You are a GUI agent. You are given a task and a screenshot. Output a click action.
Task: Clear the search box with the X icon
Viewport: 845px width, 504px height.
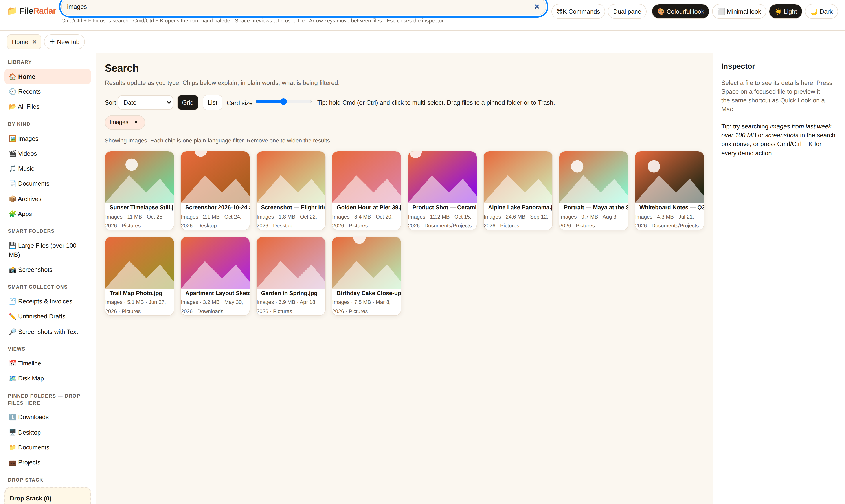coord(537,7)
